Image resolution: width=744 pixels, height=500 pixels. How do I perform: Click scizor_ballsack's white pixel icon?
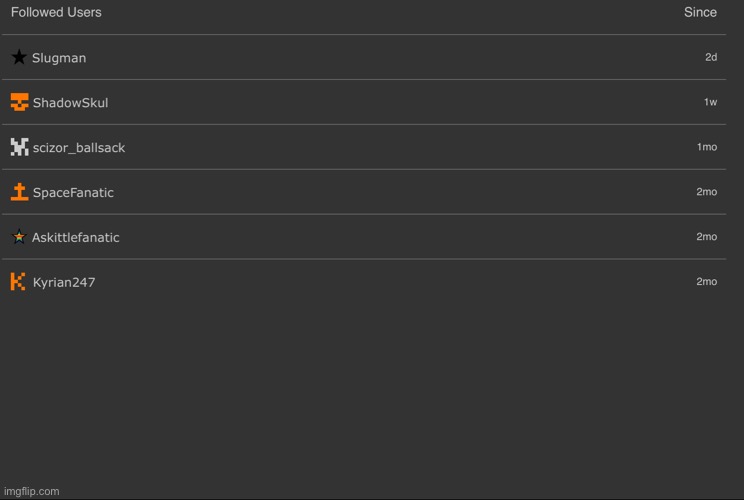19,147
